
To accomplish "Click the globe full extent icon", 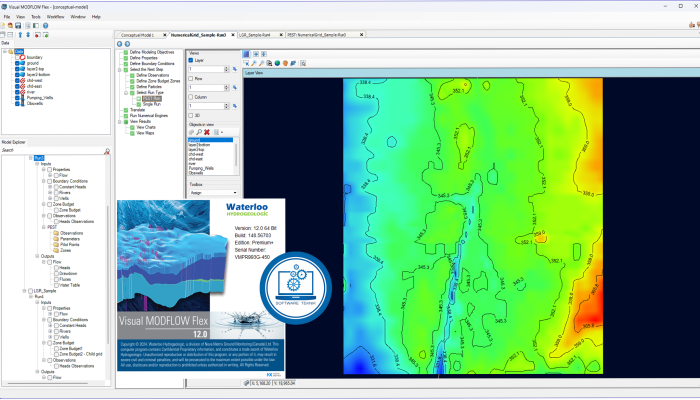I will pyautogui.click(x=277, y=63).
